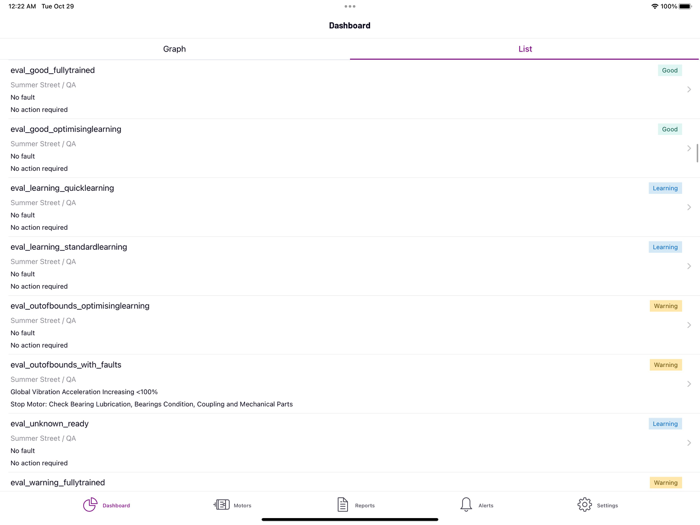Image resolution: width=700 pixels, height=525 pixels.
Task: Select motor name eval_outofbounds_optimisinglearning
Action: (80, 306)
